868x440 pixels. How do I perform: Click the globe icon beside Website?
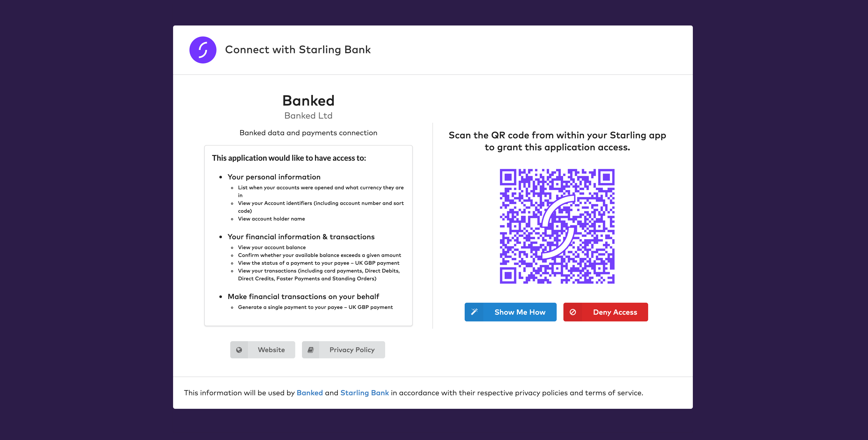pyautogui.click(x=239, y=350)
